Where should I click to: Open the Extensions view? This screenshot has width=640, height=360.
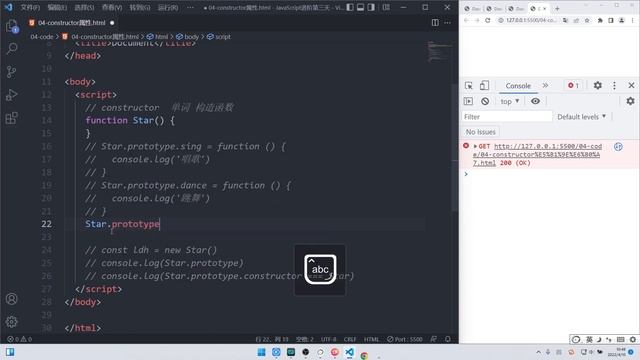coord(12,118)
